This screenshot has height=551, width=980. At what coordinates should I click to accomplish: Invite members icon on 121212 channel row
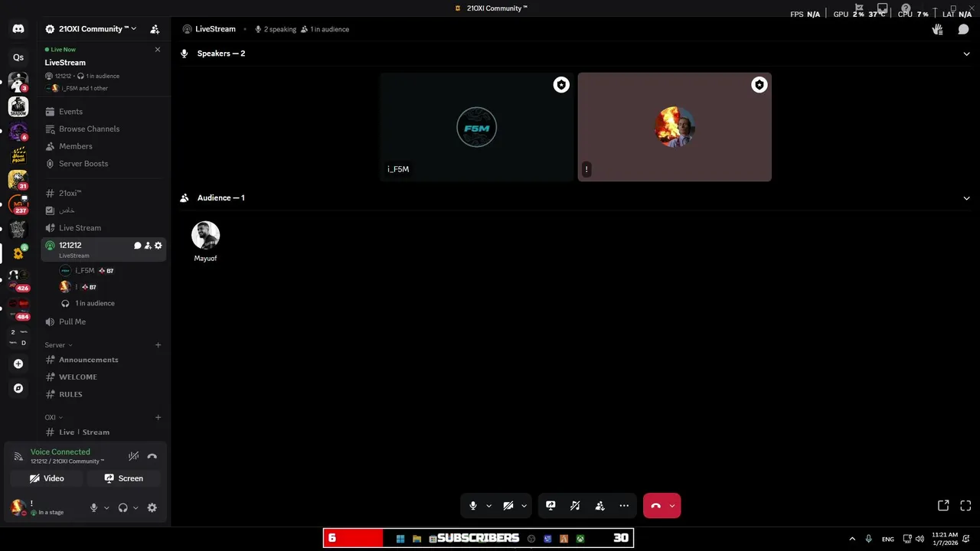(x=148, y=246)
